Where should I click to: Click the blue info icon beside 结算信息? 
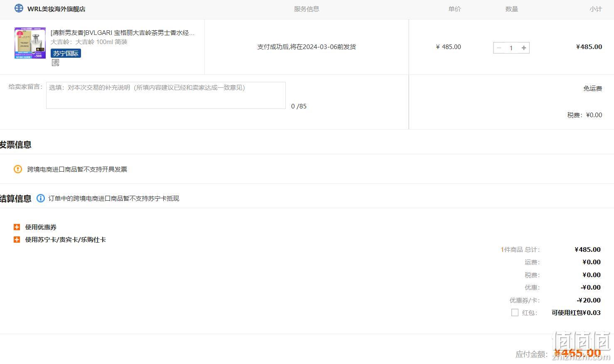(x=41, y=198)
